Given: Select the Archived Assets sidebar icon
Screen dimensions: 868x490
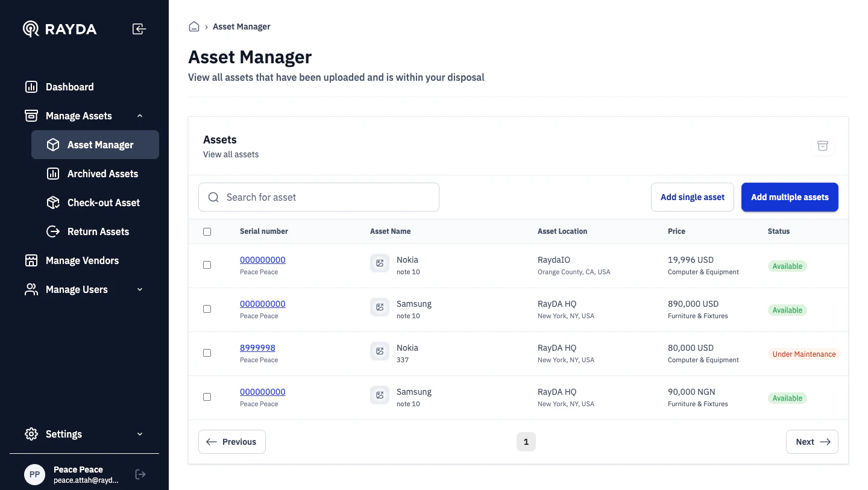Looking at the screenshot, I should click(x=53, y=174).
